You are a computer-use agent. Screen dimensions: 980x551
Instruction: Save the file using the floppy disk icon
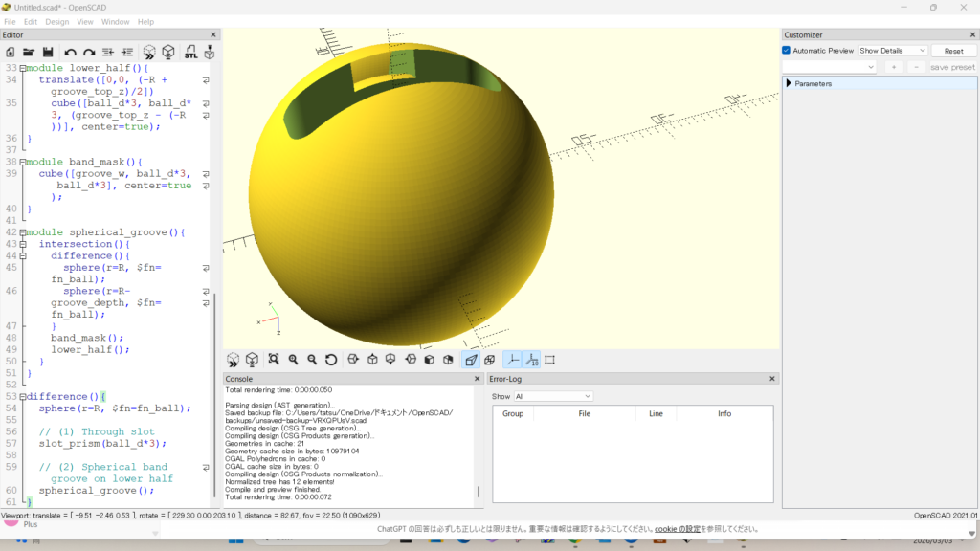[46, 52]
